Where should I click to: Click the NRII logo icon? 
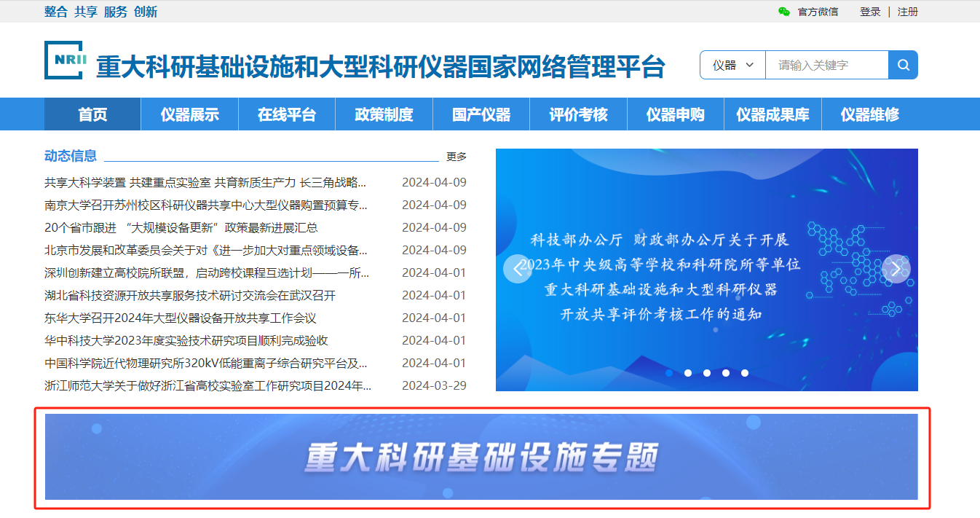[x=66, y=60]
